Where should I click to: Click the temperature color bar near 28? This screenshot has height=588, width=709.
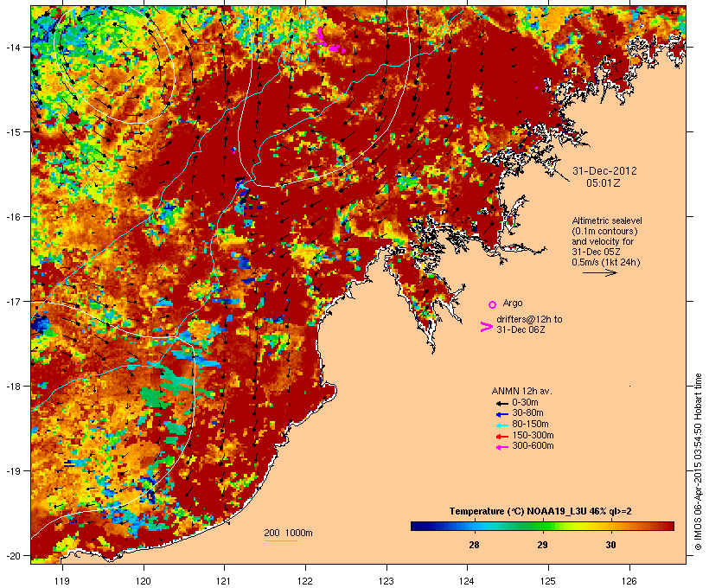(474, 526)
